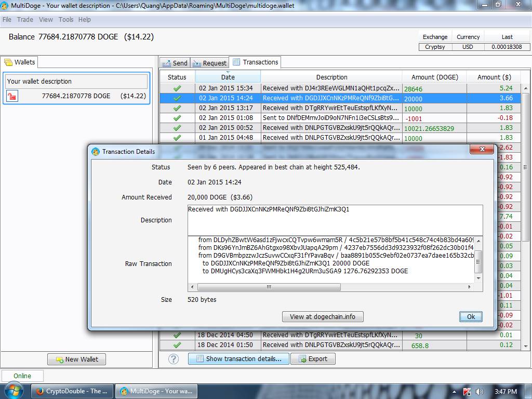
Task: Switch to the Send tab
Action: (175, 63)
